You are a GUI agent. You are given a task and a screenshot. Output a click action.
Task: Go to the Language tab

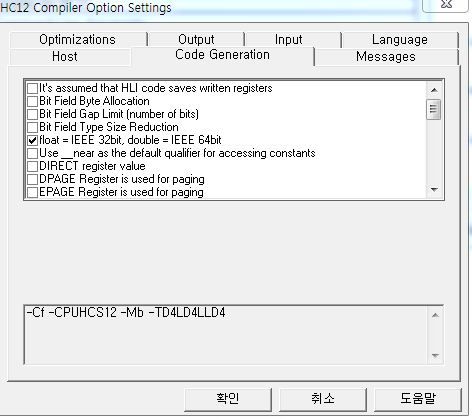pos(400,40)
